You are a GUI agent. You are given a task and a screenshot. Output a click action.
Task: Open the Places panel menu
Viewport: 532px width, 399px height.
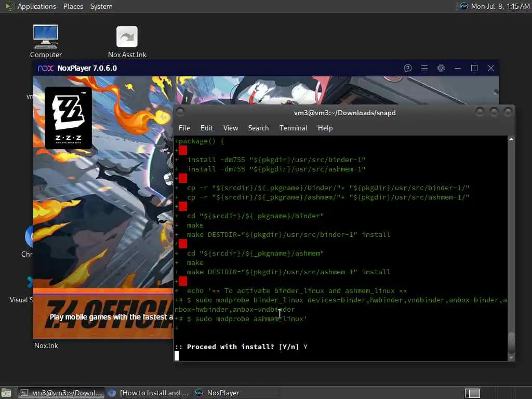[73, 6]
